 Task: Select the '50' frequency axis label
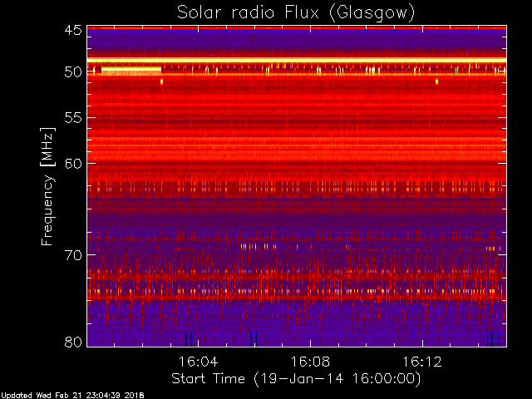pyautogui.click(x=73, y=72)
